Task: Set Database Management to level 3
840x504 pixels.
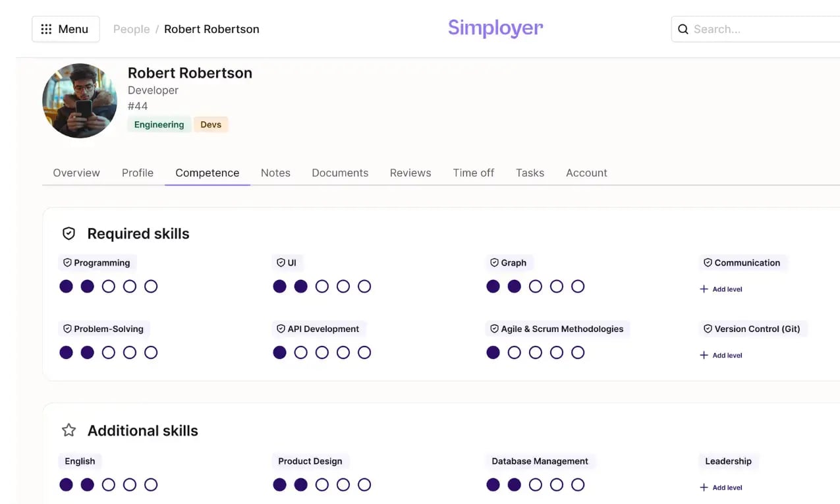Action: pyautogui.click(x=536, y=485)
